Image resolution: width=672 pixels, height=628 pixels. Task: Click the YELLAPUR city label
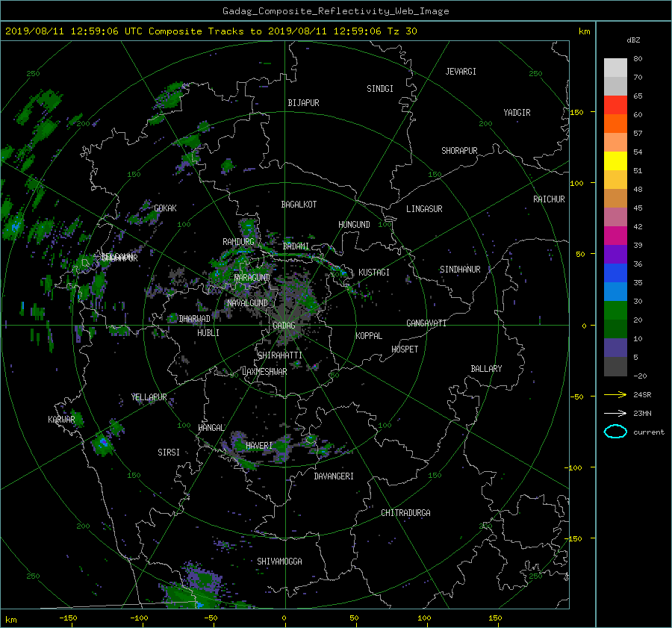point(149,397)
